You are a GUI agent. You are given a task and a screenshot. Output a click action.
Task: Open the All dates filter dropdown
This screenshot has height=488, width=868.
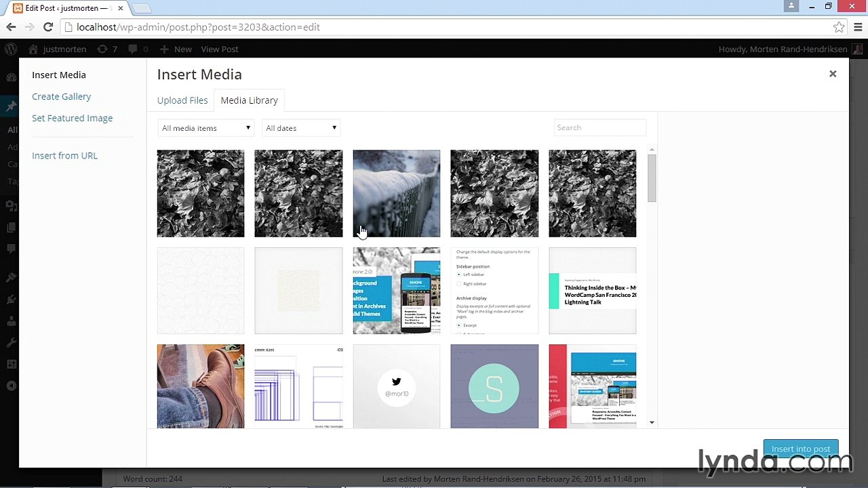click(x=301, y=128)
